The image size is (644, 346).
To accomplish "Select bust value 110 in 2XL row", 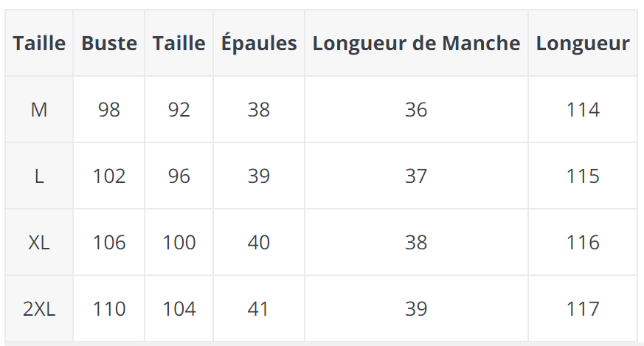I will pos(109,309).
